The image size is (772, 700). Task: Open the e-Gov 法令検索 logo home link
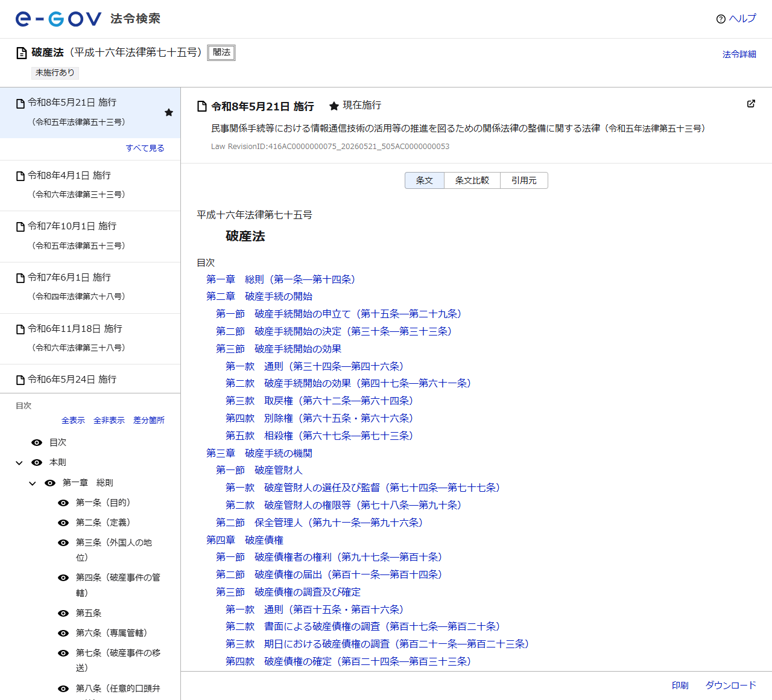click(88, 19)
